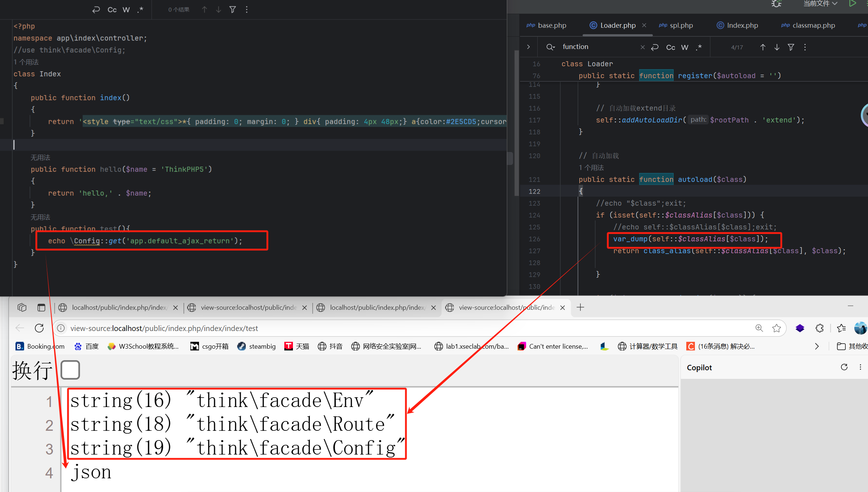The height and width of the screenshot is (492, 868).
Task: Open the browser extensions puzzle icon
Action: pos(819,328)
